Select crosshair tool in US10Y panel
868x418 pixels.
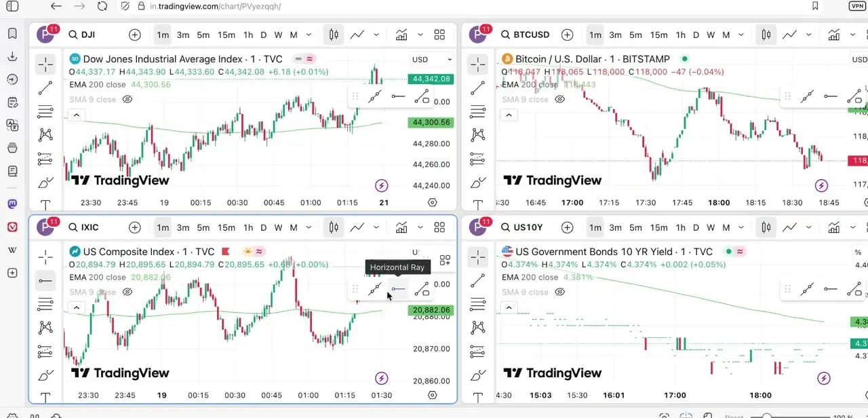tap(478, 257)
